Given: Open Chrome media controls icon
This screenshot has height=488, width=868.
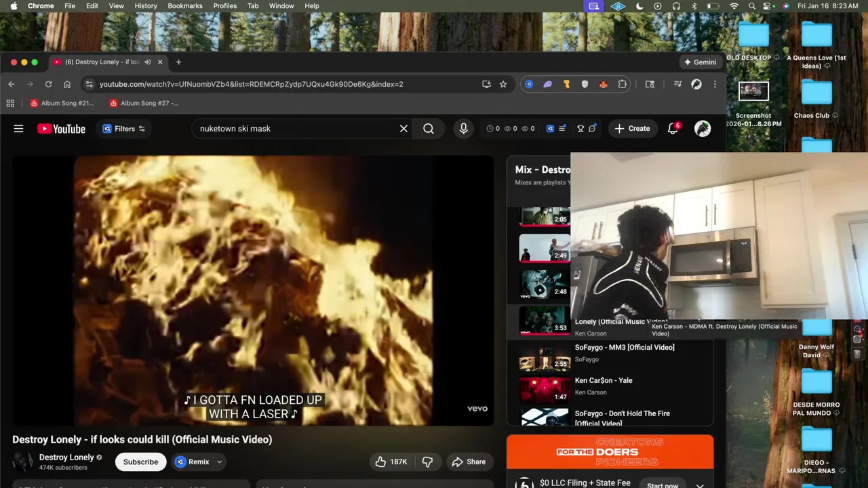Looking at the screenshot, I should click(x=677, y=84).
